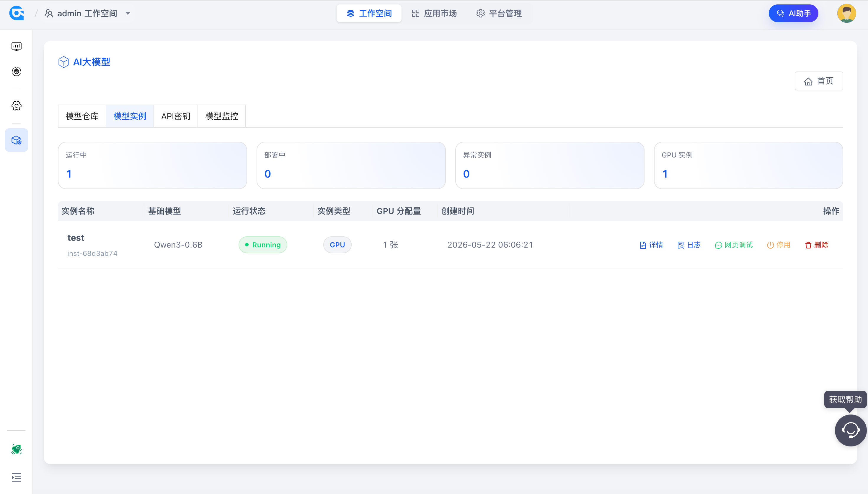Select the AI model cube sidebar icon
Image resolution: width=868 pixels, height=494 pixels.
coord(16,140)
